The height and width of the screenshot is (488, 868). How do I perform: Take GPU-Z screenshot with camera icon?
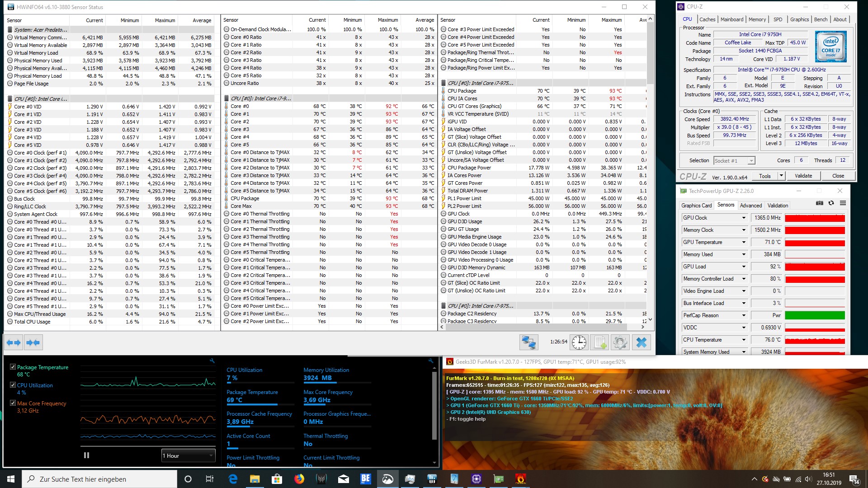tap(819, 203)
